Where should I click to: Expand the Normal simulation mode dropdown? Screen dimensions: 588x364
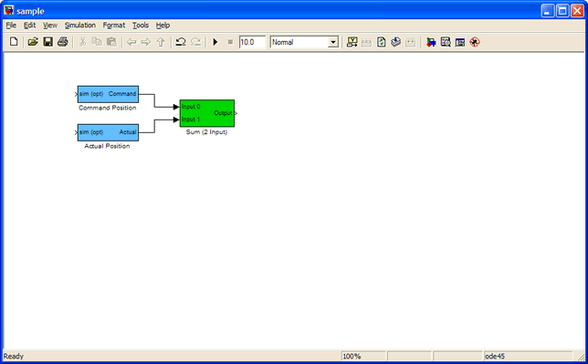[333, 42]
